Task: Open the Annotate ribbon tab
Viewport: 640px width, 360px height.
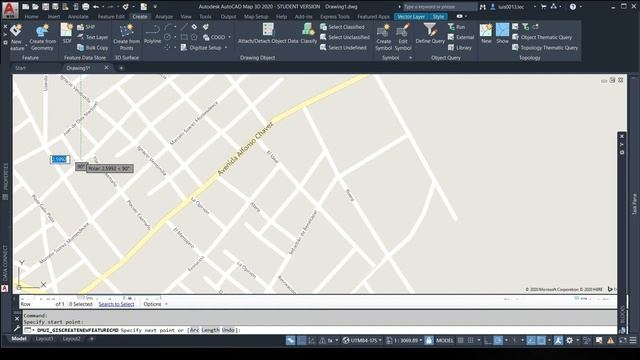Action: 78,17
